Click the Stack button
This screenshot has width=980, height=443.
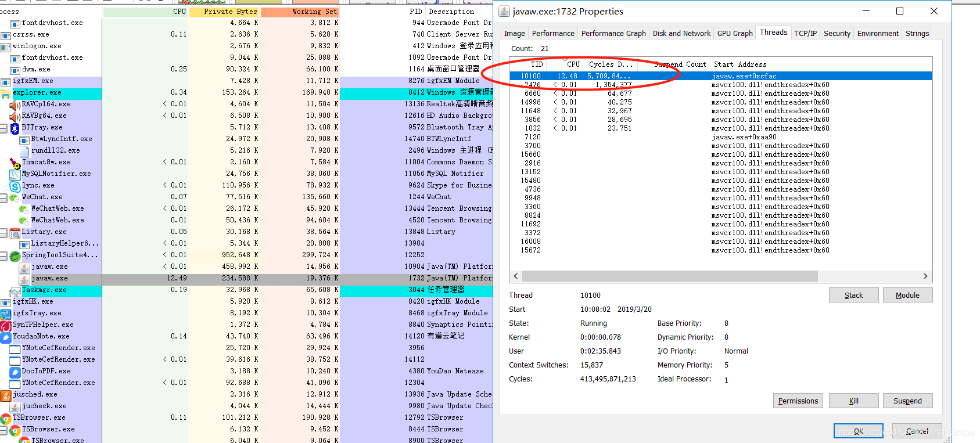click(853, 295)
